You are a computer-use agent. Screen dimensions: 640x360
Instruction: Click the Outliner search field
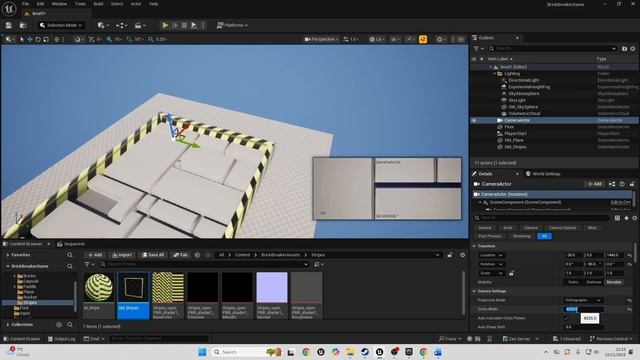553,49
